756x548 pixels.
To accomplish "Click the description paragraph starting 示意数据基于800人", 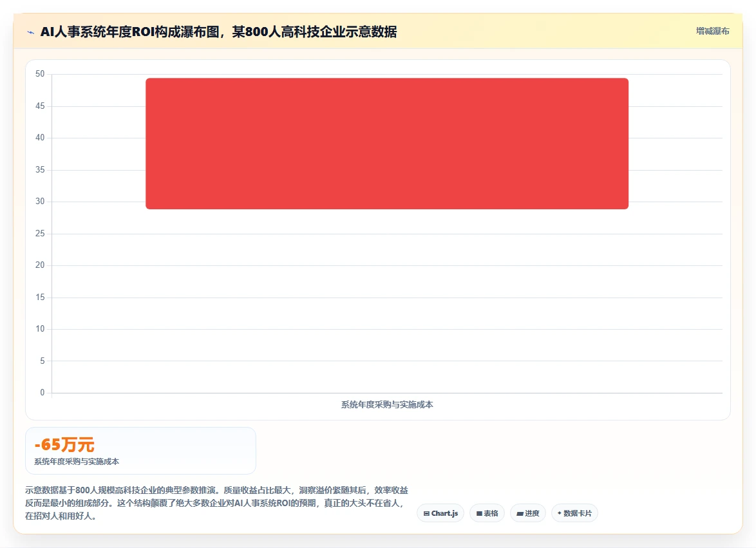I will coord(217,503).
